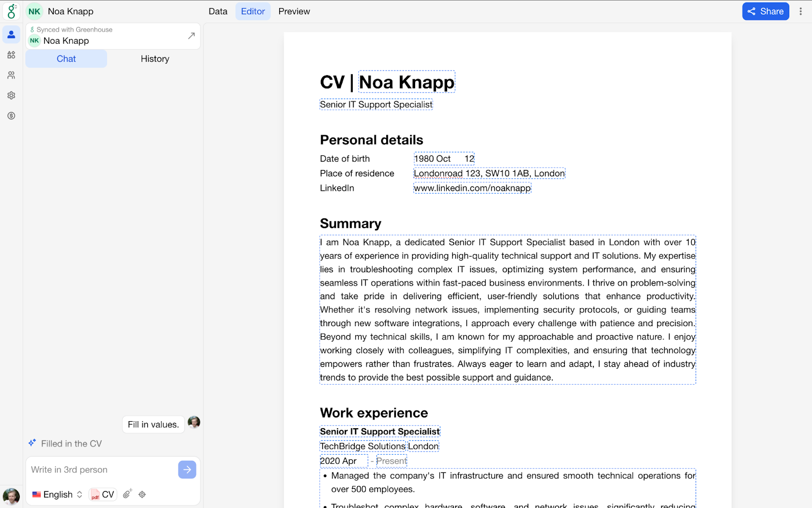Edit the place of residence field
Image resolution: width=812 pixels, height=508 pixels.
489,173
